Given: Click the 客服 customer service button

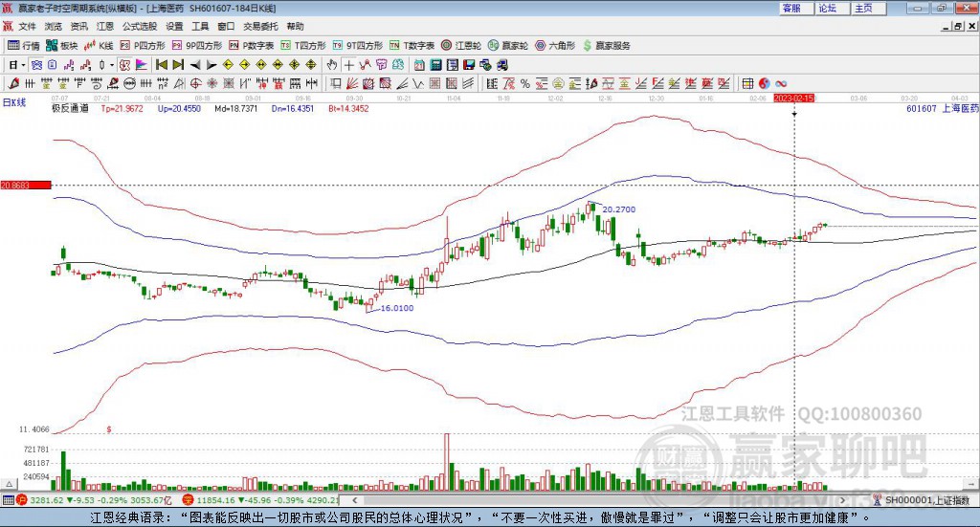Looking at the screenshot, I should click(x=791, y=8).
